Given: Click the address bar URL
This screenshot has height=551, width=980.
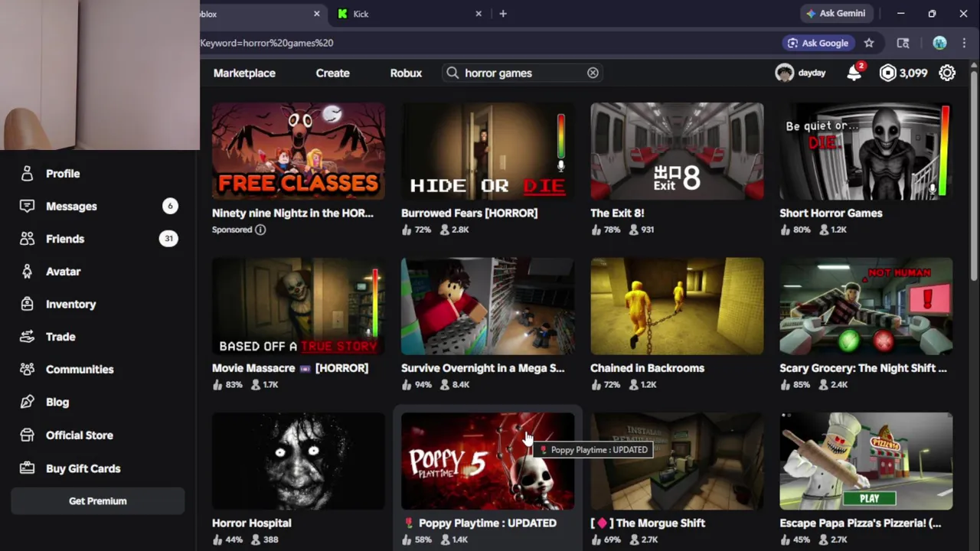Looking at the screenshot, I should pyautogui.click(x=266, y=43).
